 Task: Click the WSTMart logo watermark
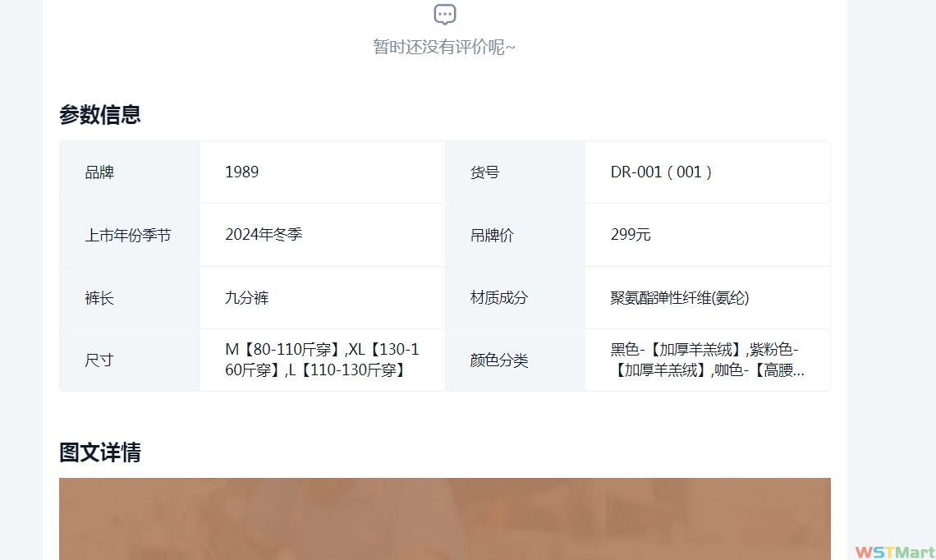(x=894, y=551)
